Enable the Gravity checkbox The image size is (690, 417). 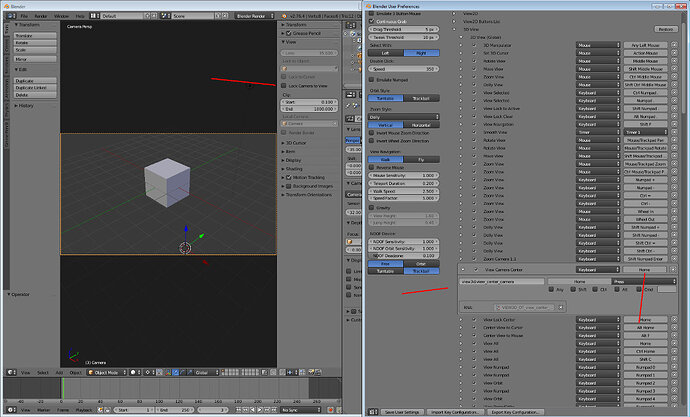(x=371, y=207)
